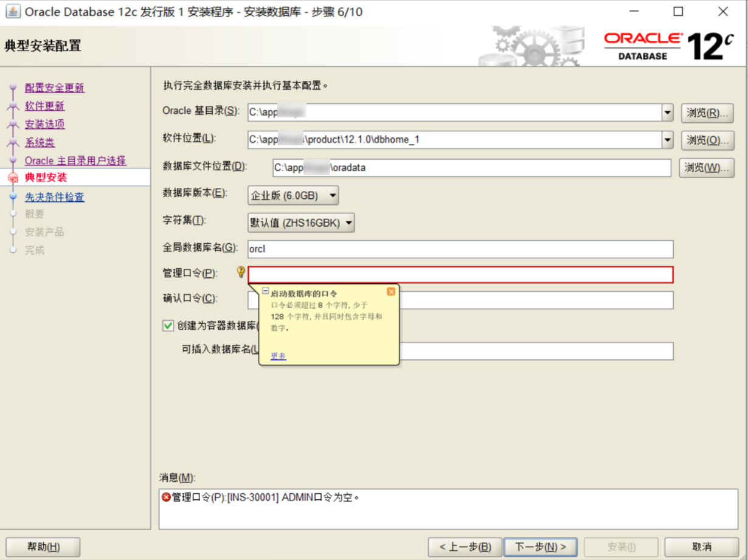748x560 pixels.
Task: Click the 帮助(H) button
Action: click(x=43, y=547)
